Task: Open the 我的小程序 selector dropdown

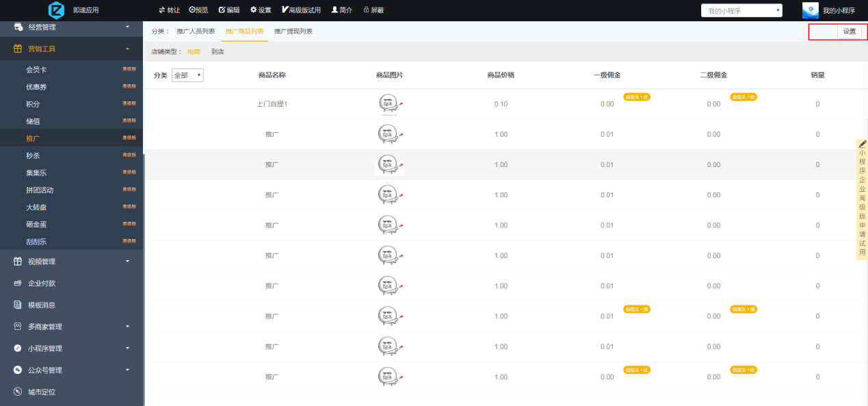Action: pos(741,10)
